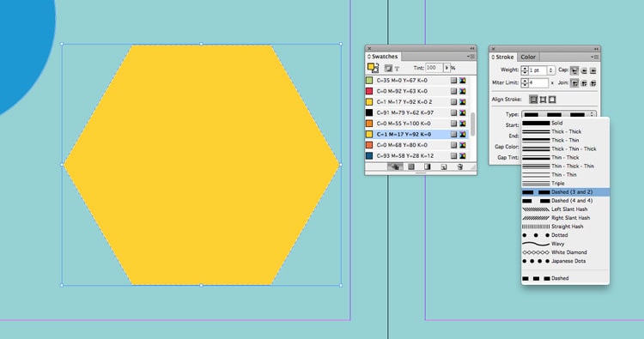Select black swatch C=91 M=79 Y=62 K=97
The width and height of the screenshot is (644, 339).
(x=416, y=112)
